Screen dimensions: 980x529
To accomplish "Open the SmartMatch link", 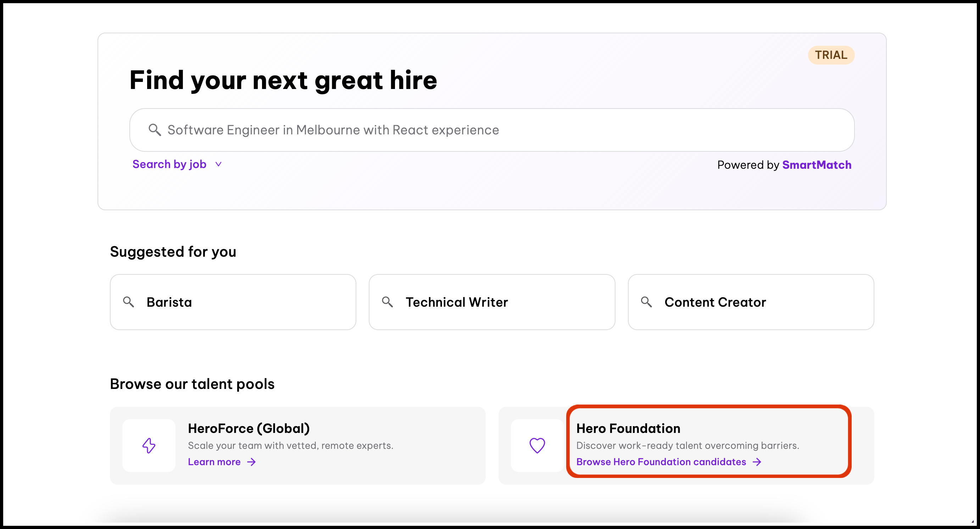I will tap(817, 165).
